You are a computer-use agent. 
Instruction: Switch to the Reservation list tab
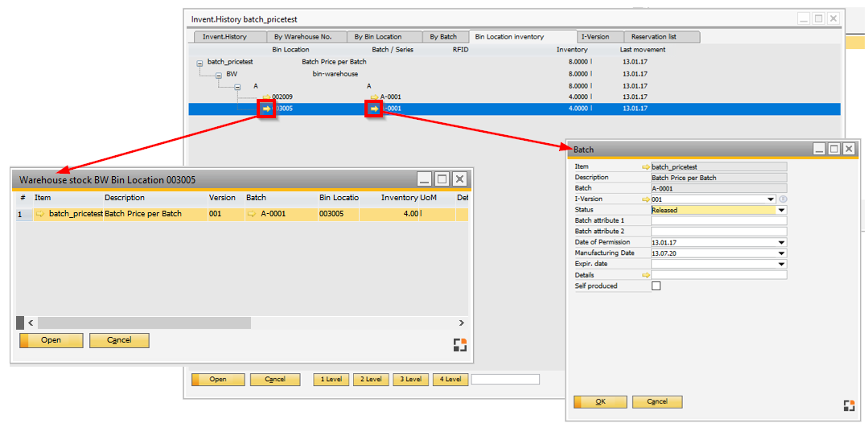tap(653, 37)
